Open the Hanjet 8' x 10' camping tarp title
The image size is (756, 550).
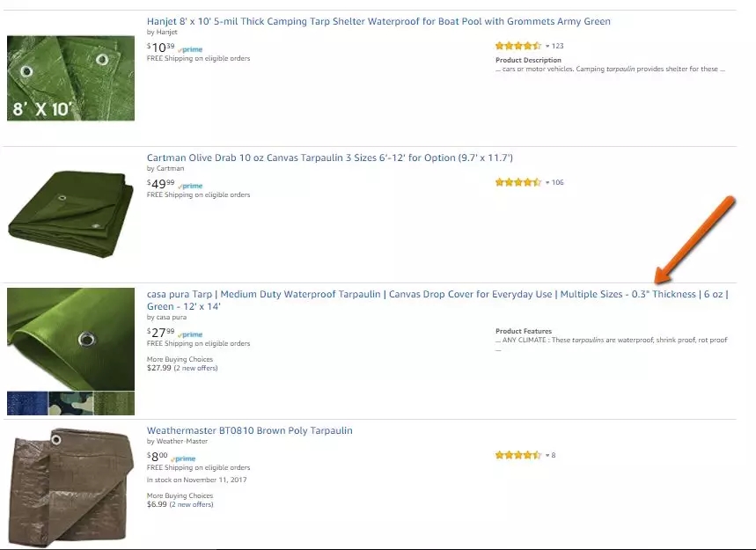[x=378, y=21]
